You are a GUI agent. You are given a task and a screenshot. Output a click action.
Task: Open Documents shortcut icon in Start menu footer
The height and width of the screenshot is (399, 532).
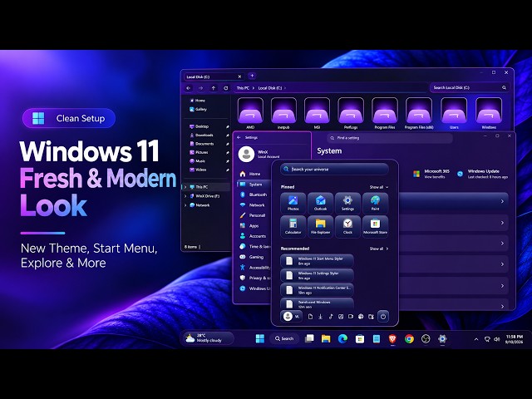tap(310, 317)
